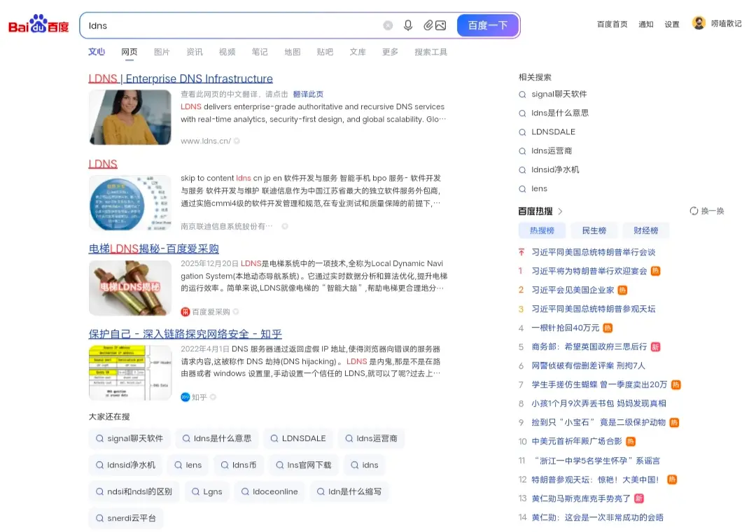Select the 网页 tab
Viewport: 756px width, 532px height.
point(129,52)
